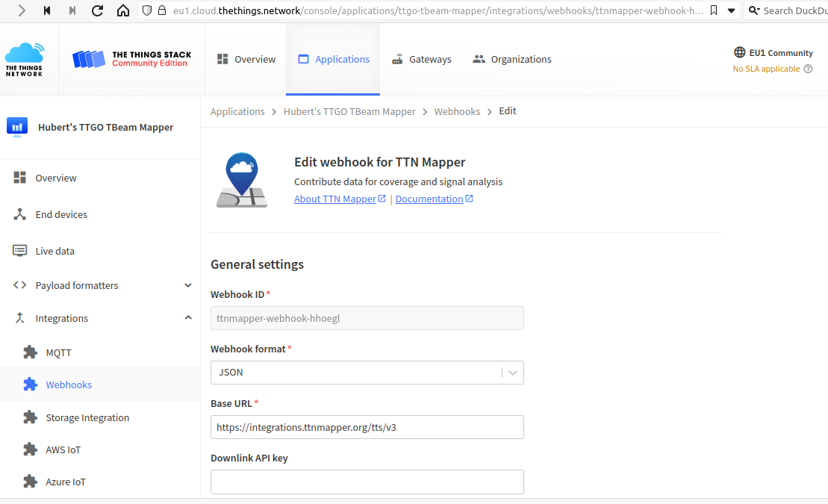Go to the browser home page
The image size is (828, 504).
123,10
